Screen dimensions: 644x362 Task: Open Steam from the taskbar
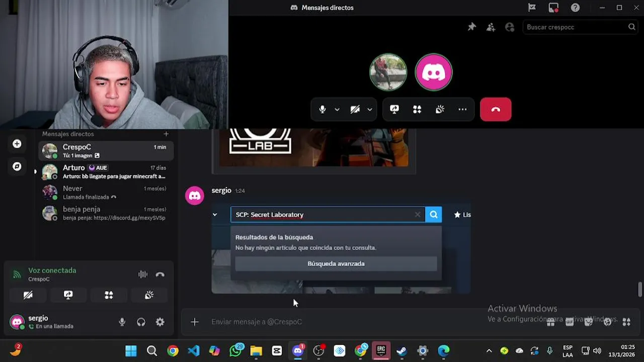[401, 351]
